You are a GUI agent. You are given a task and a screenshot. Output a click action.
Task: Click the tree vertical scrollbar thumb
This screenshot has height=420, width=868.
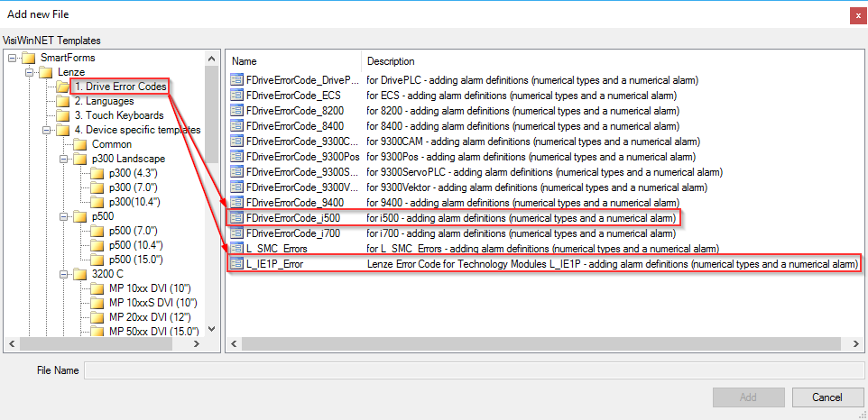[211, 114]
